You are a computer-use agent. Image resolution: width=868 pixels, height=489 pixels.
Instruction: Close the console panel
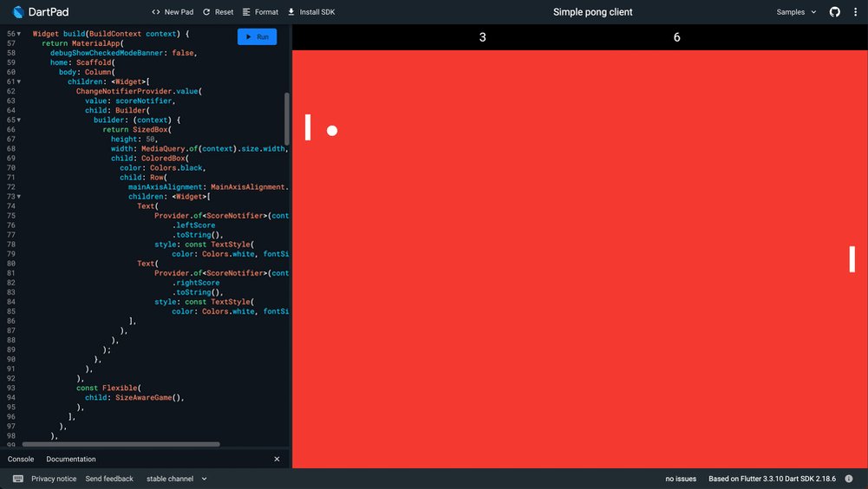click(x=277, y=460)
